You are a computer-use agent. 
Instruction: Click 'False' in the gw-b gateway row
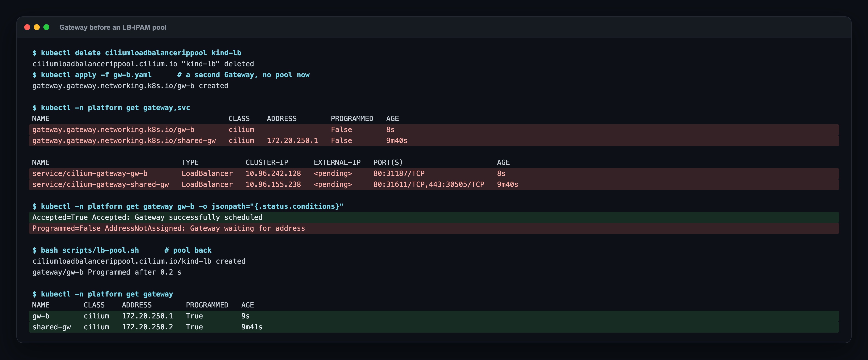point(341,130)
